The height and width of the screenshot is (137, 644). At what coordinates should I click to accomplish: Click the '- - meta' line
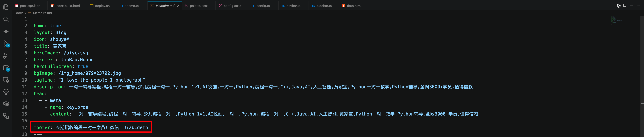pos(50,100)
